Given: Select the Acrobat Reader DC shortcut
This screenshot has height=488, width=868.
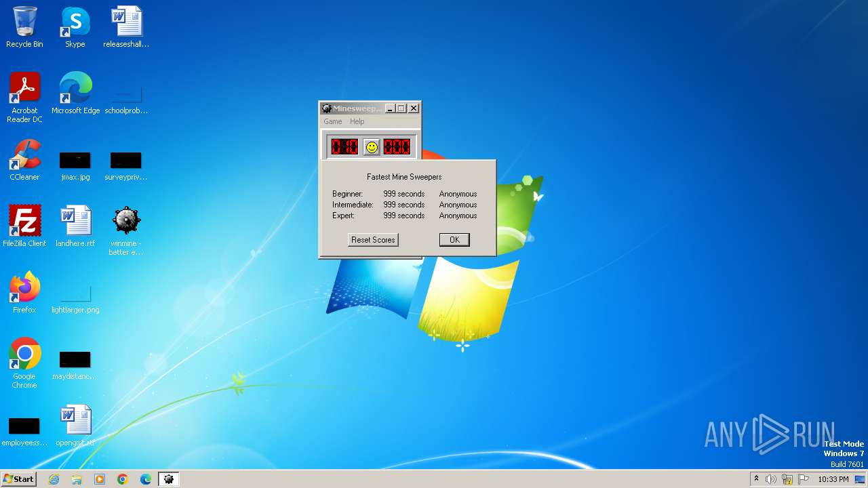Looking at the screenshot, I should [24, 98].
